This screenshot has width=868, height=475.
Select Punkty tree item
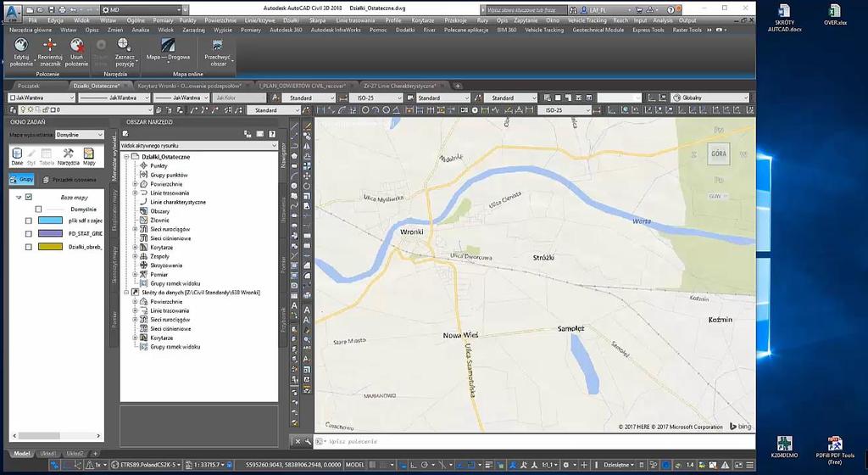point(159,165)
